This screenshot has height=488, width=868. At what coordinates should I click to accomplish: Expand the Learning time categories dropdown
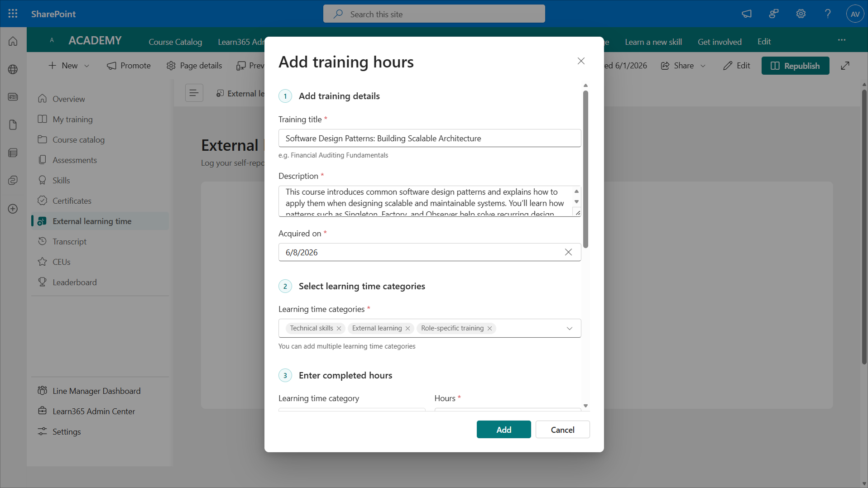(569, 329)
